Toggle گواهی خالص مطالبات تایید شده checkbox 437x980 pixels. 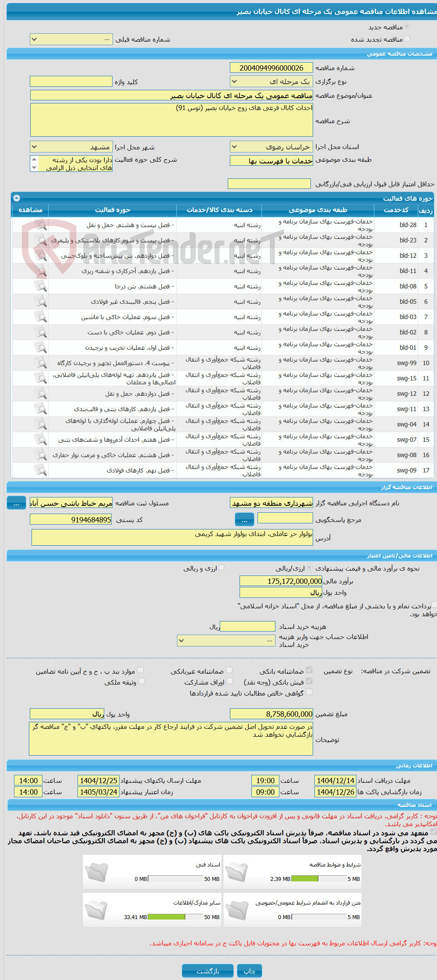point(309,692)
